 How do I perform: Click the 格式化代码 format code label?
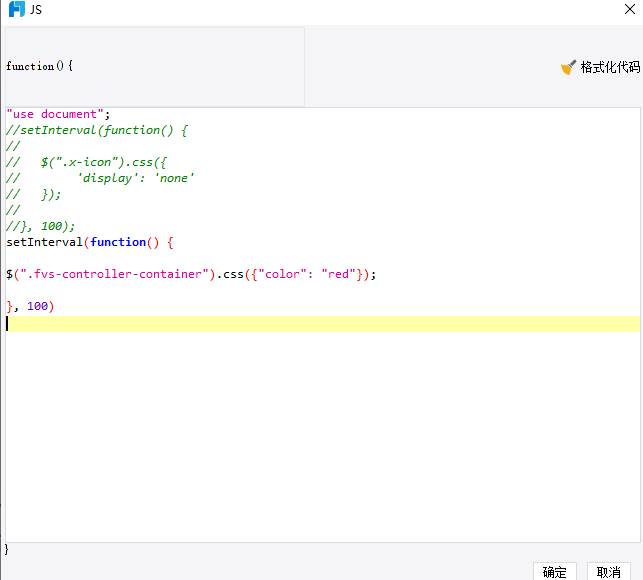click(x=610, y=67)
